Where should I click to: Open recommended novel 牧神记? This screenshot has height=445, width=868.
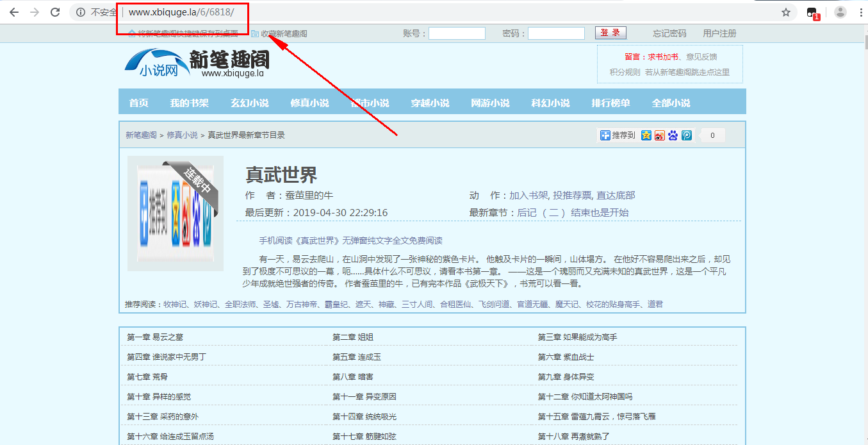[x=175, y=304]
